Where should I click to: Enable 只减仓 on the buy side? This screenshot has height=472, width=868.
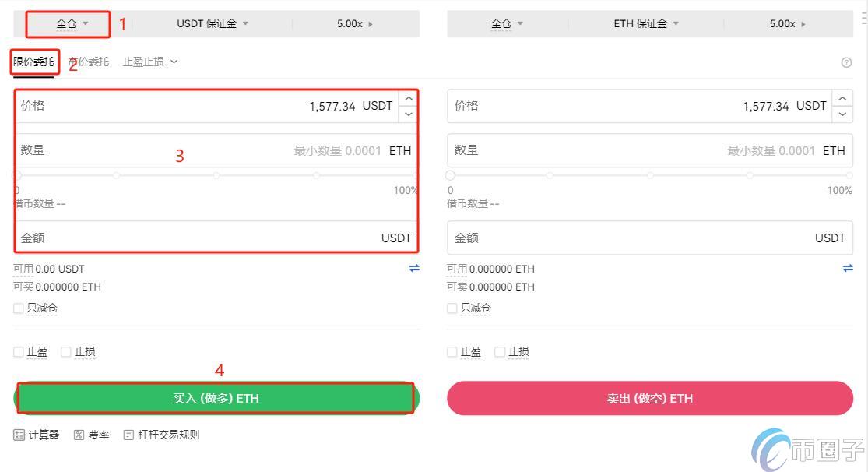(17, 308)
